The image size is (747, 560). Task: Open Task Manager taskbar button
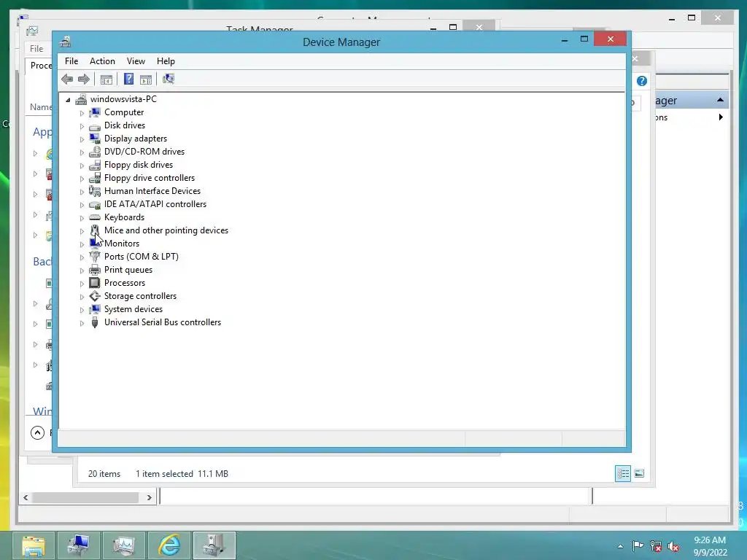pos(124,545)
